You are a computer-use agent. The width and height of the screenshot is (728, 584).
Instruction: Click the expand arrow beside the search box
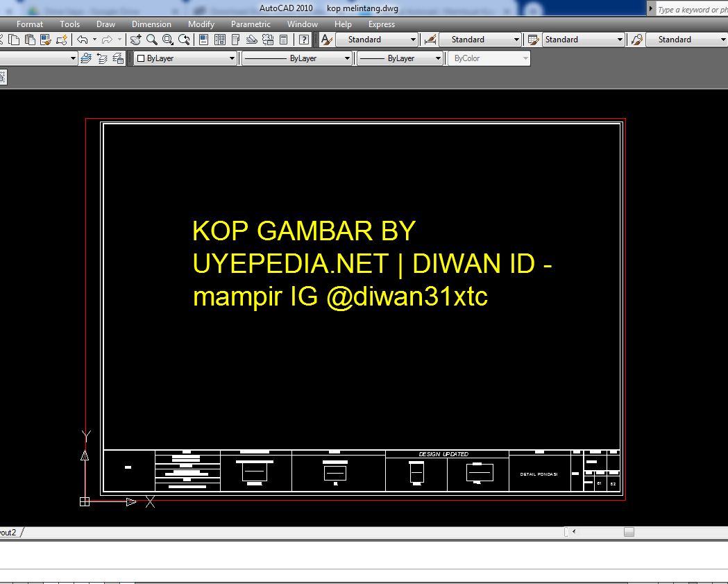tap(651, 9)
